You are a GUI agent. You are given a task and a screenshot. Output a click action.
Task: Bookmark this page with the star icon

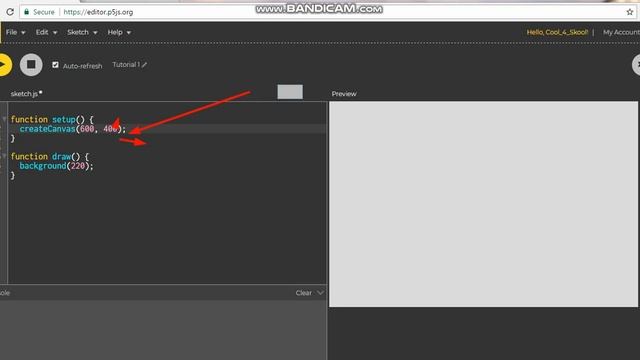pos(630,12)
